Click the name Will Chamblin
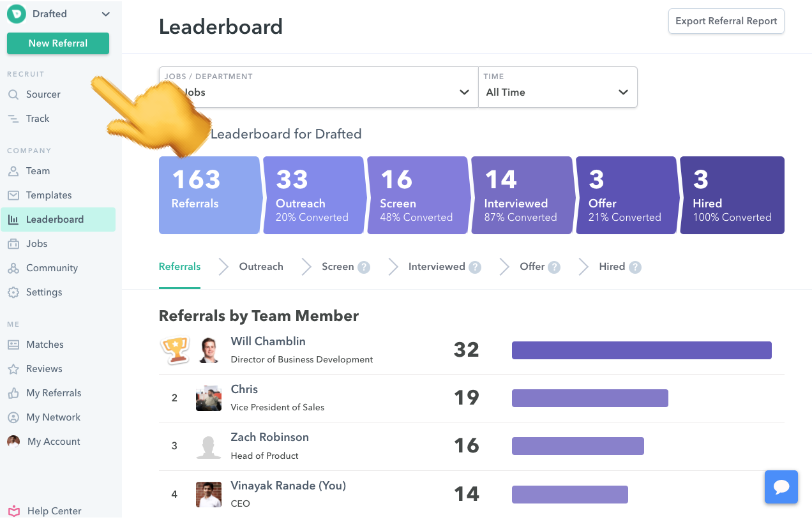812x522 pixels. [268, 341]
